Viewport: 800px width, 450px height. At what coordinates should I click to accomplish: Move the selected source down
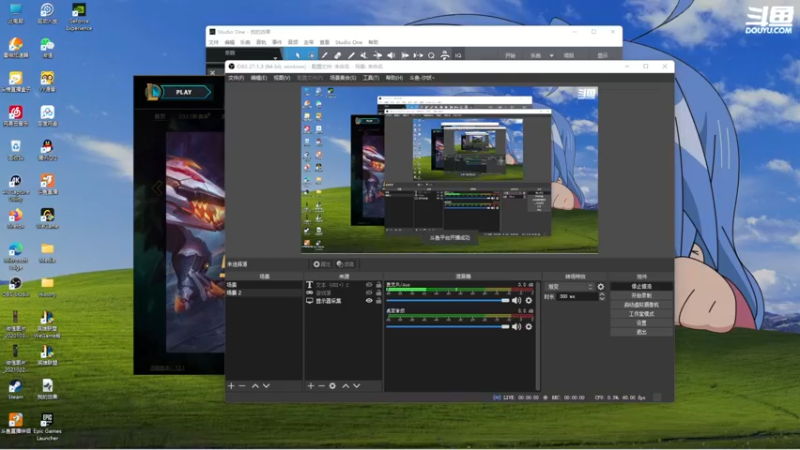(357, 386)
